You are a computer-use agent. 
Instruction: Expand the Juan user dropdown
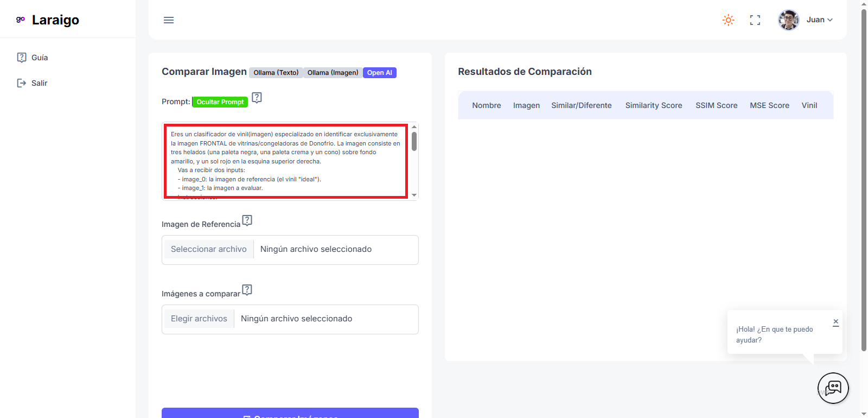point(820,20)
